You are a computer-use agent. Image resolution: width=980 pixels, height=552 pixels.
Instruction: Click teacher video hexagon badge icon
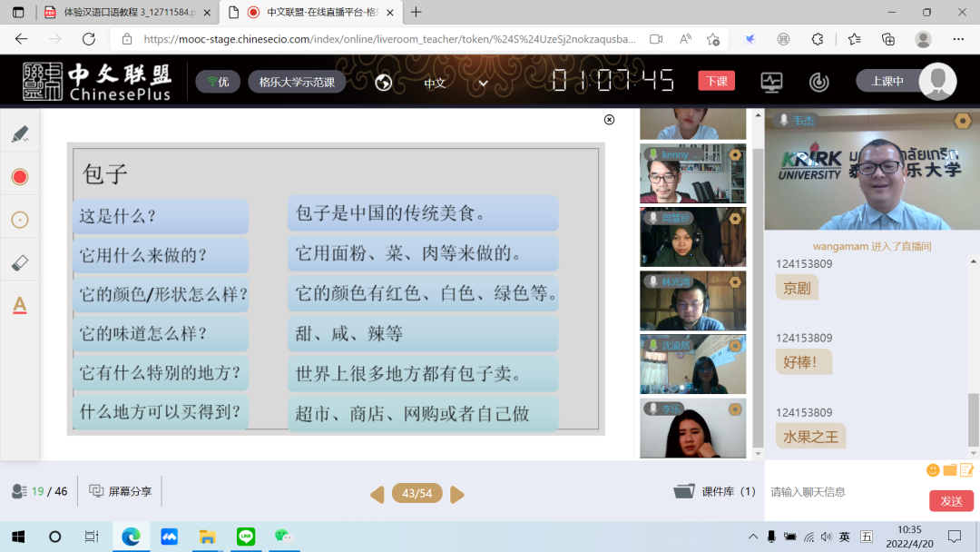[x=963, y=121]
